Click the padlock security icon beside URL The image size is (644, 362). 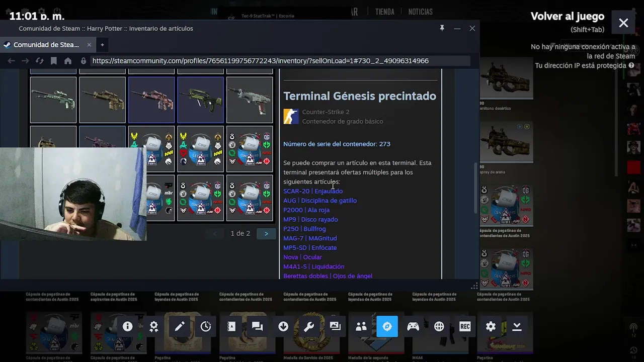coord(84,61)
